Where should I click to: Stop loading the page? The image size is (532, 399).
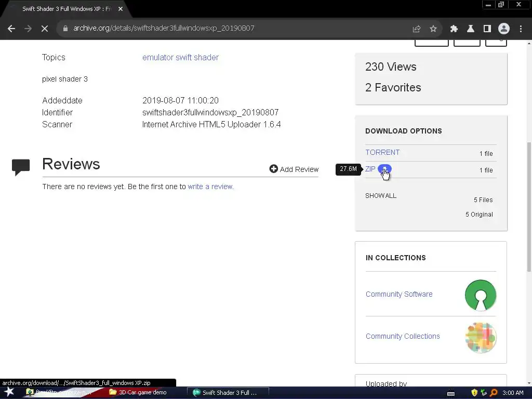tap(45, 29)
